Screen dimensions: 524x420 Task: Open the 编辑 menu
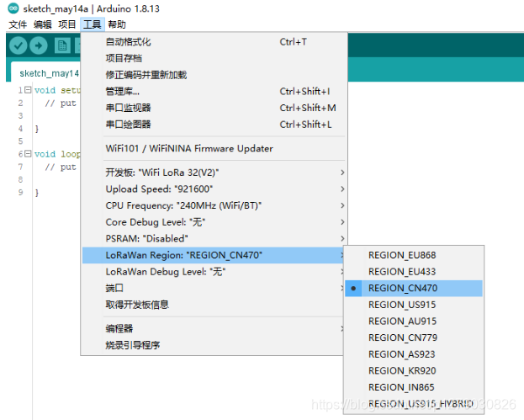(x=42, y=24)
